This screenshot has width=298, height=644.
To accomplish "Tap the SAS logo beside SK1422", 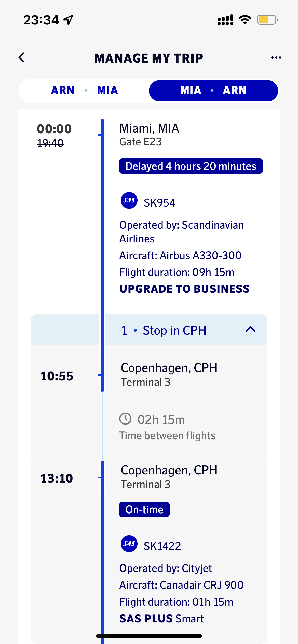I will pyautogui.click(x=129, y=544).
